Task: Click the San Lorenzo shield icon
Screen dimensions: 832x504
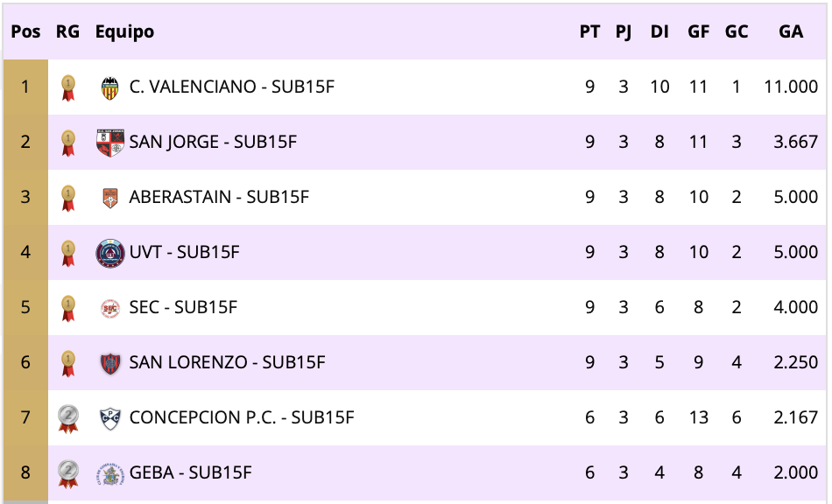Action: (109, 363)
